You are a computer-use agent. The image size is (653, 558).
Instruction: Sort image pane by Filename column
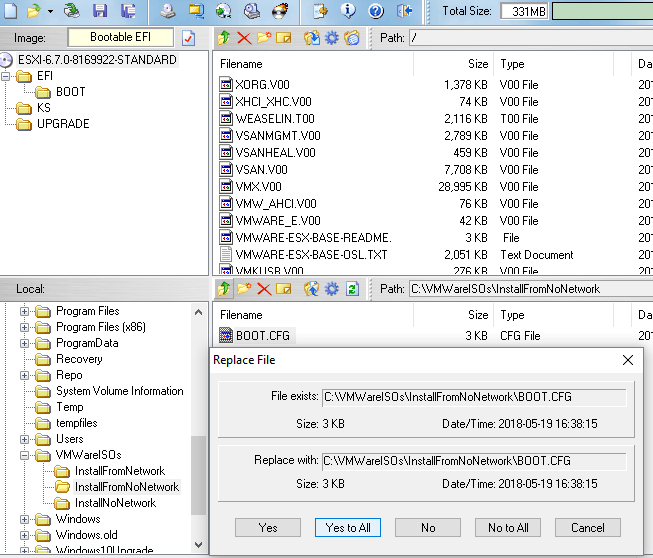(x=313, y=64)
